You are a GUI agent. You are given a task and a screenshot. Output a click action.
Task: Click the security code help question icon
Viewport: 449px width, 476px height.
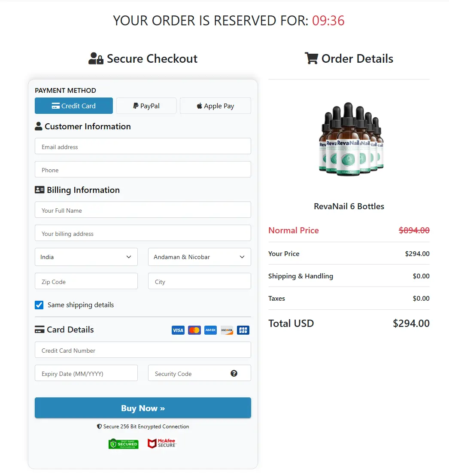(234, 373)
